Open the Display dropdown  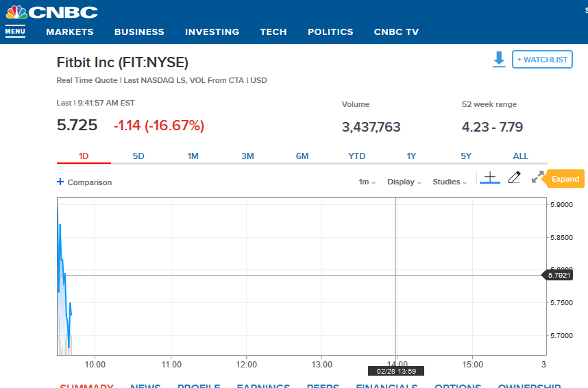404,182
